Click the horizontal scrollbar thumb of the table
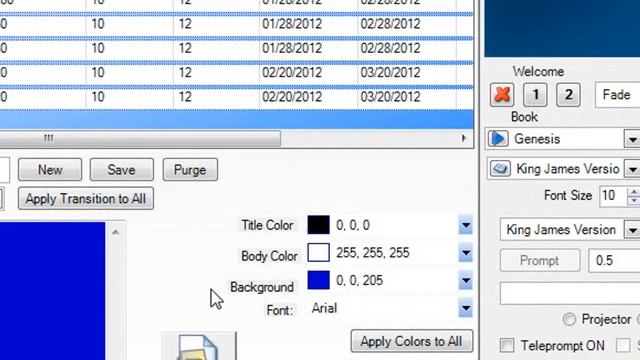The height and width of the screenshot is (360, 640). pos(140,138)
